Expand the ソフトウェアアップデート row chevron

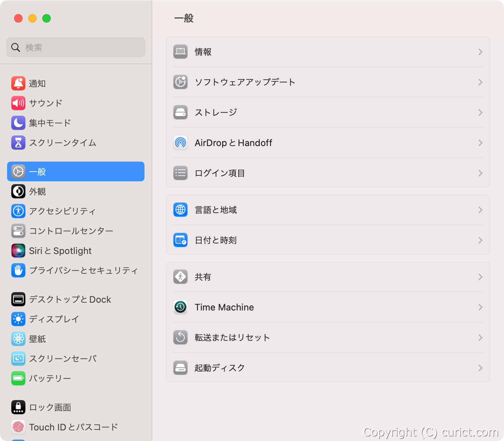480,82
